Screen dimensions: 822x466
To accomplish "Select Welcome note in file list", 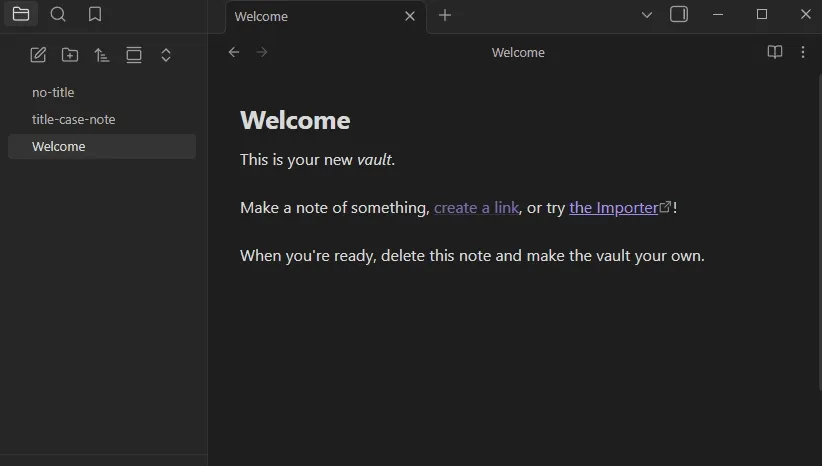I will [102, 146].
